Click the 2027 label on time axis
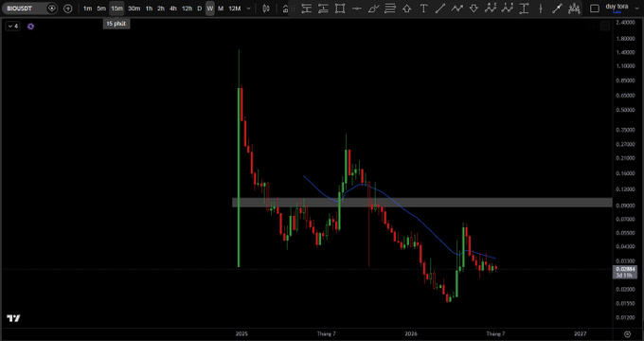644x341 pixels. pyautogui.click(x=580, y=334)
